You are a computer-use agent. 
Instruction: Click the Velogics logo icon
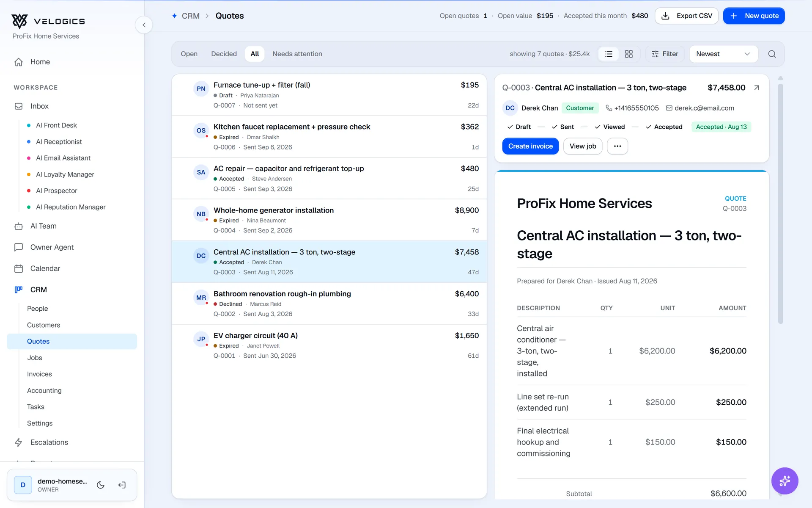(19, 21)
